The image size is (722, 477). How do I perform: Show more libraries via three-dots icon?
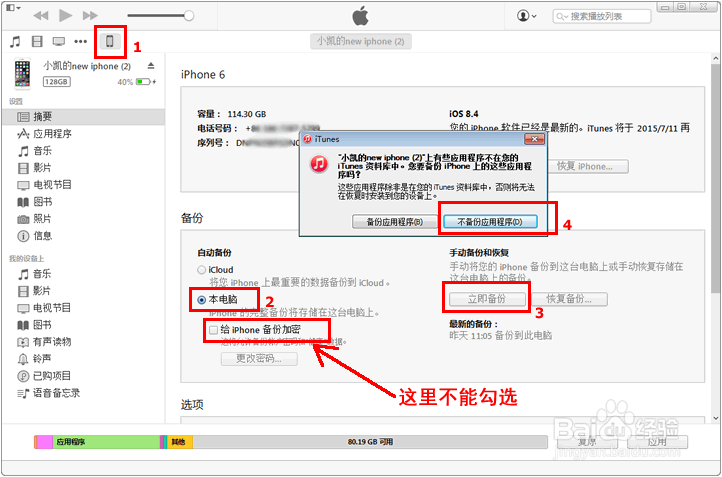tap(81, 42)
